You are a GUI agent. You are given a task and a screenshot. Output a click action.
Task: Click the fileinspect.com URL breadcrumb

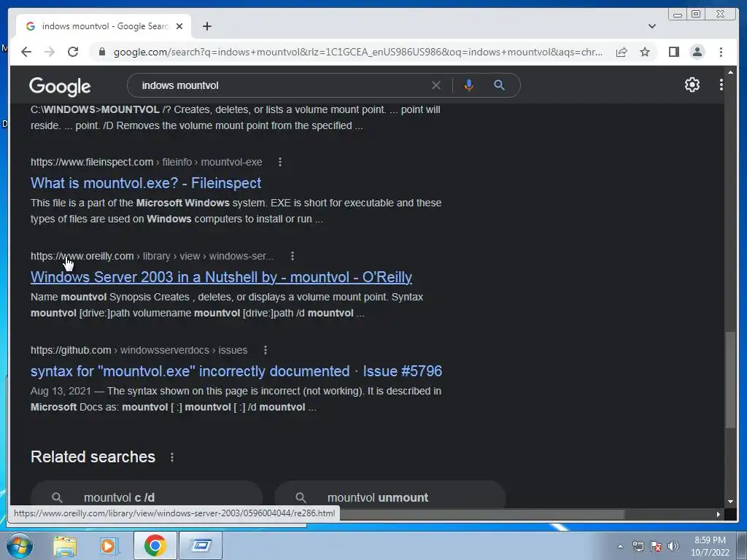(146, 162)
